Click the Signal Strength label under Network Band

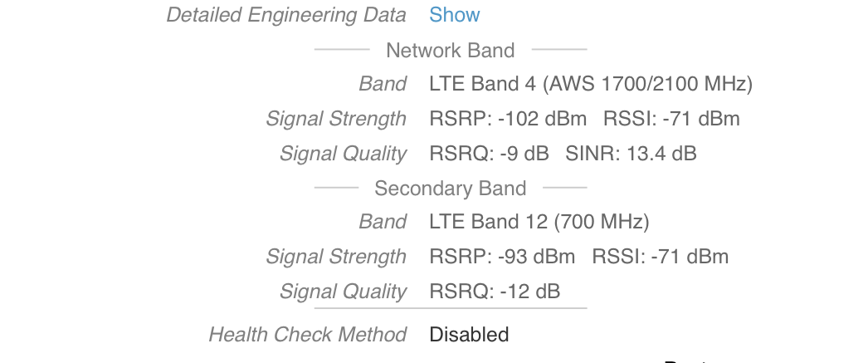[336, 119]
